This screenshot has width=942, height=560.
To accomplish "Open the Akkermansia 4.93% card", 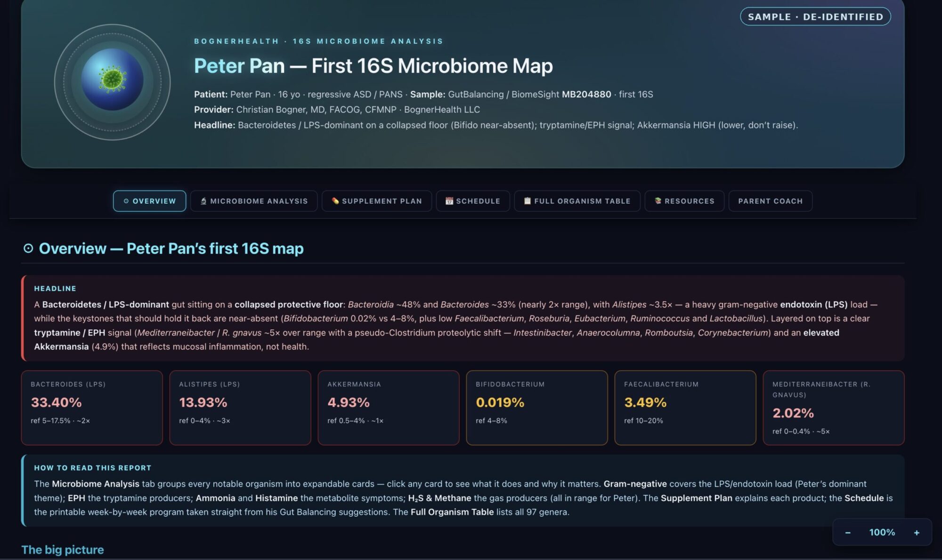I will (x=389, y=408).
